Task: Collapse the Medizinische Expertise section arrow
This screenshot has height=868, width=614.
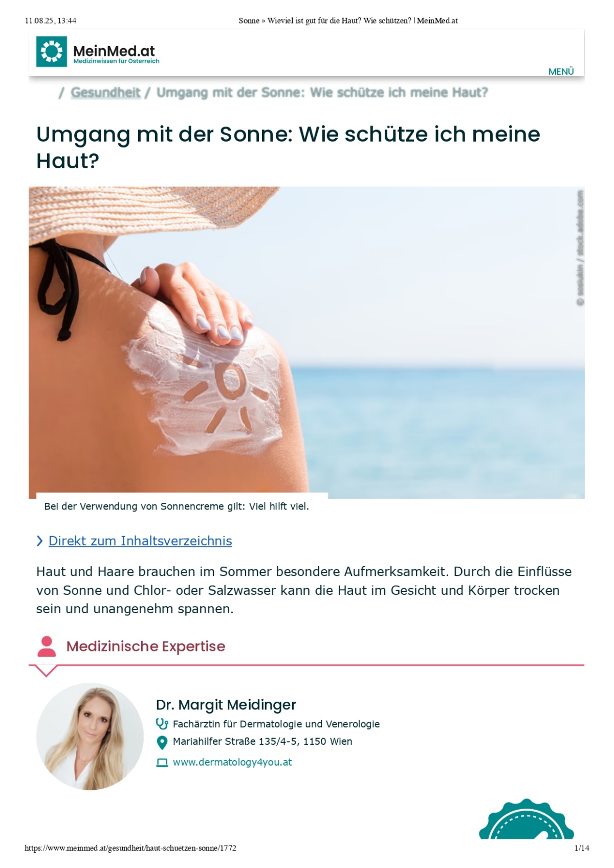Action: pyautogui.click(x=46, y=671)
